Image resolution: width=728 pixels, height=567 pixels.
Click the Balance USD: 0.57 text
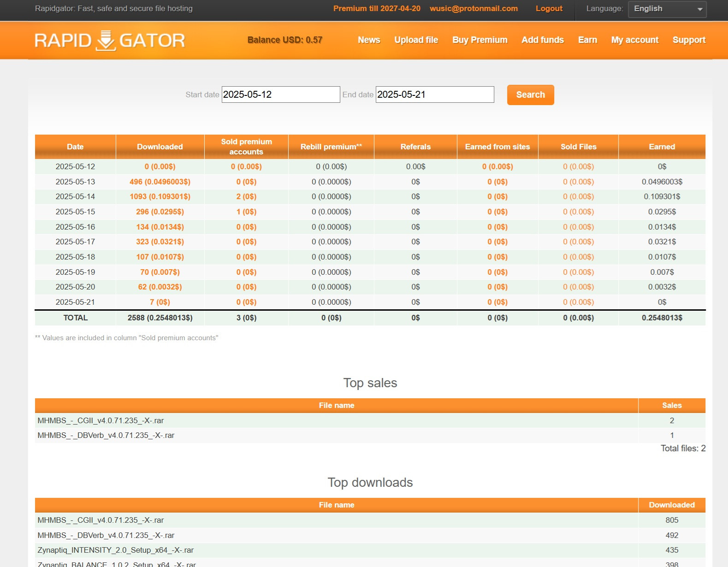tap(285, 40)
